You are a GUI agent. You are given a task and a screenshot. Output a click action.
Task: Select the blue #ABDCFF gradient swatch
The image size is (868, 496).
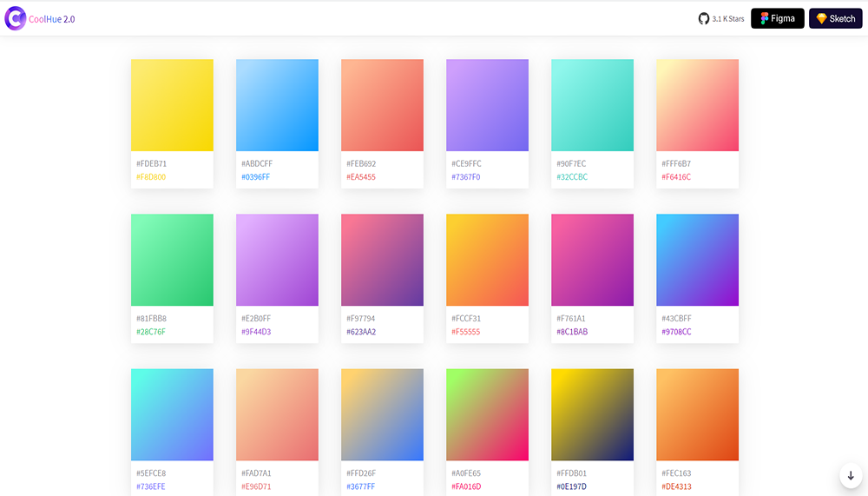click(277, 105)
